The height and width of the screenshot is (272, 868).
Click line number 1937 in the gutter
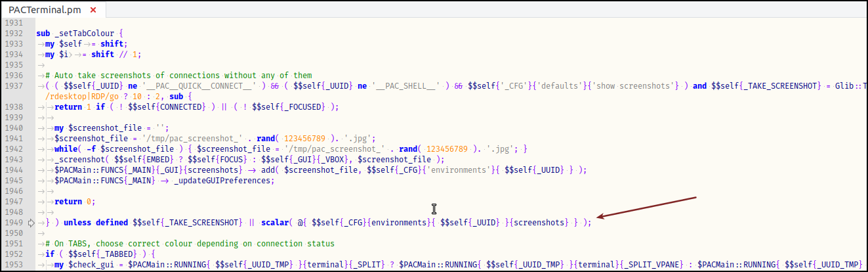coord(13,85)
